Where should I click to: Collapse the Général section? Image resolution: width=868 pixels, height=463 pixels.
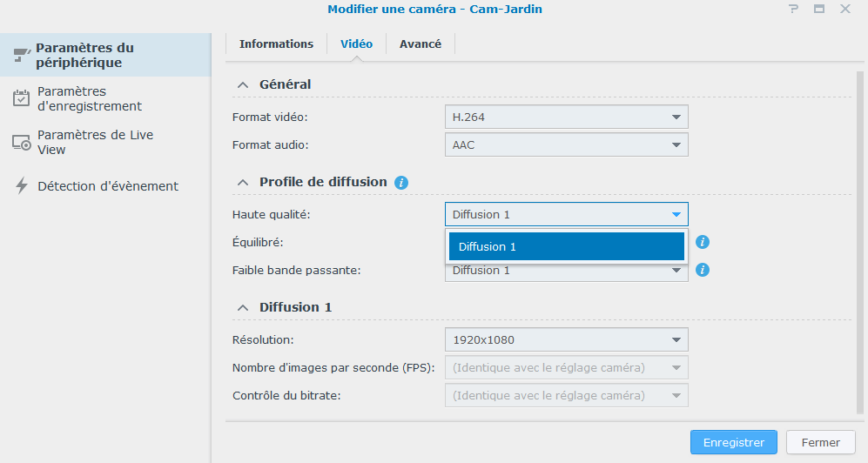click(x=242, y=84)
